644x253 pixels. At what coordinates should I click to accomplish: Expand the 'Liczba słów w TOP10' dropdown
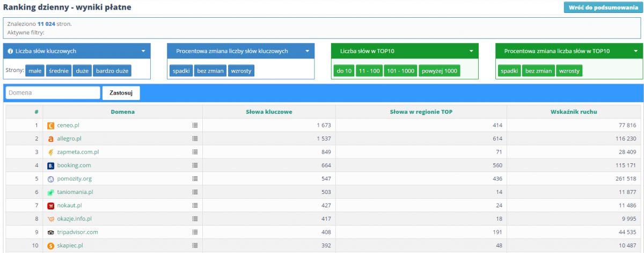pos(471,52)
